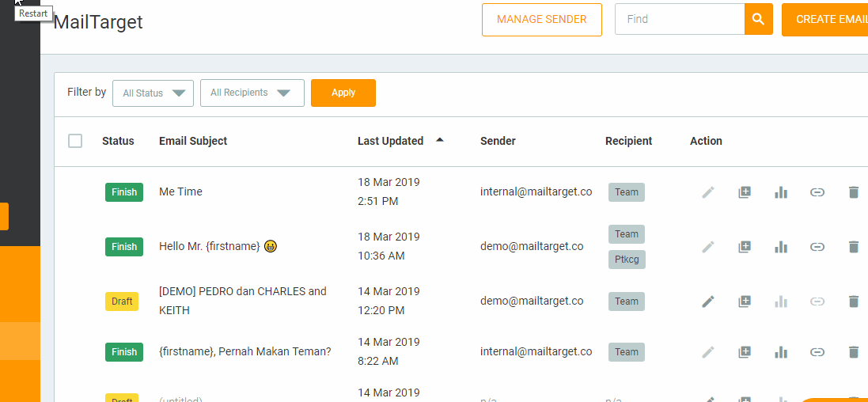Open Manage Sender

point(541,19)
